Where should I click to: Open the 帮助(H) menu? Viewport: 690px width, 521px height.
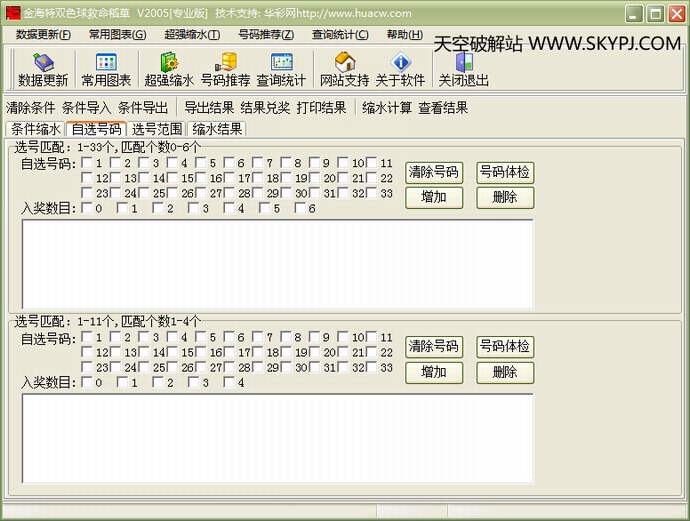click(x=403, y=34)
